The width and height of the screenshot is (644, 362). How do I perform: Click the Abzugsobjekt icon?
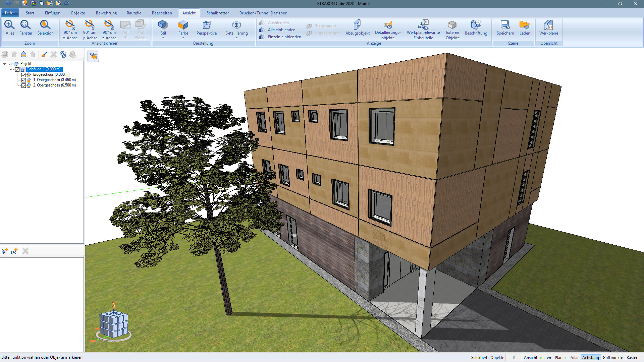[357, 25]
